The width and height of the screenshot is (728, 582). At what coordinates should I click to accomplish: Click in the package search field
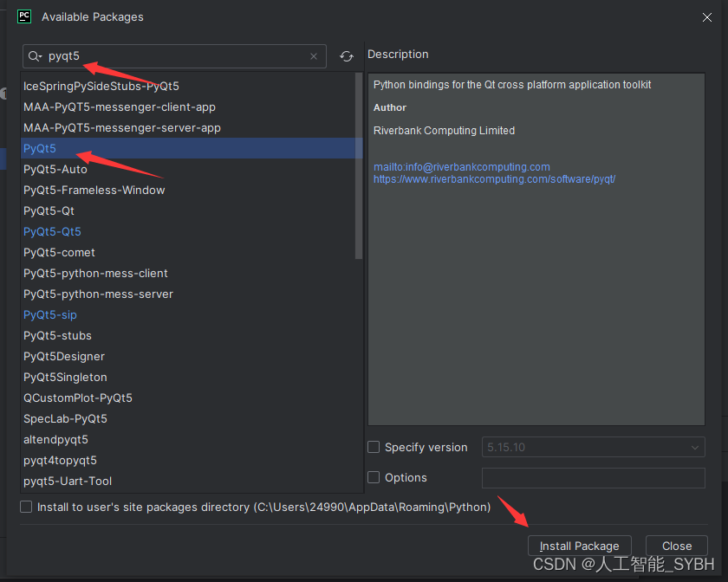174,56
